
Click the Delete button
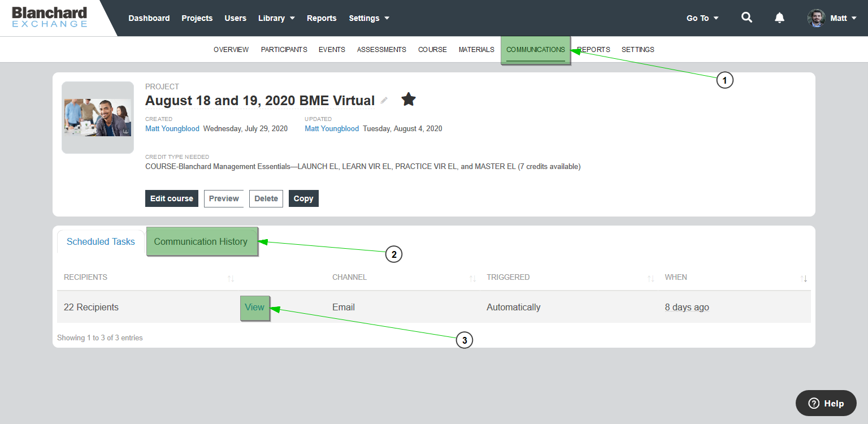[x=266, y=198]
